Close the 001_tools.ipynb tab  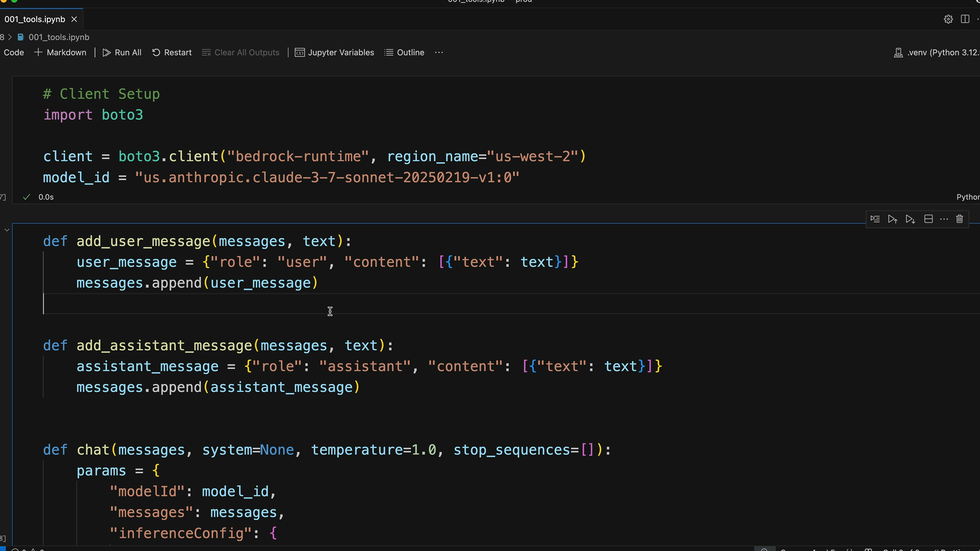[x=74, y=19]
